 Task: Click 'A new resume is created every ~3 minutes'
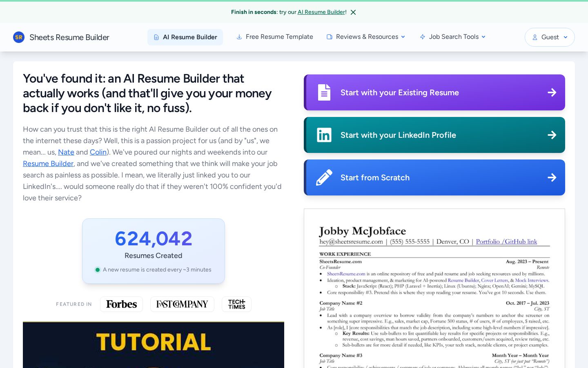tap(157, 269)
